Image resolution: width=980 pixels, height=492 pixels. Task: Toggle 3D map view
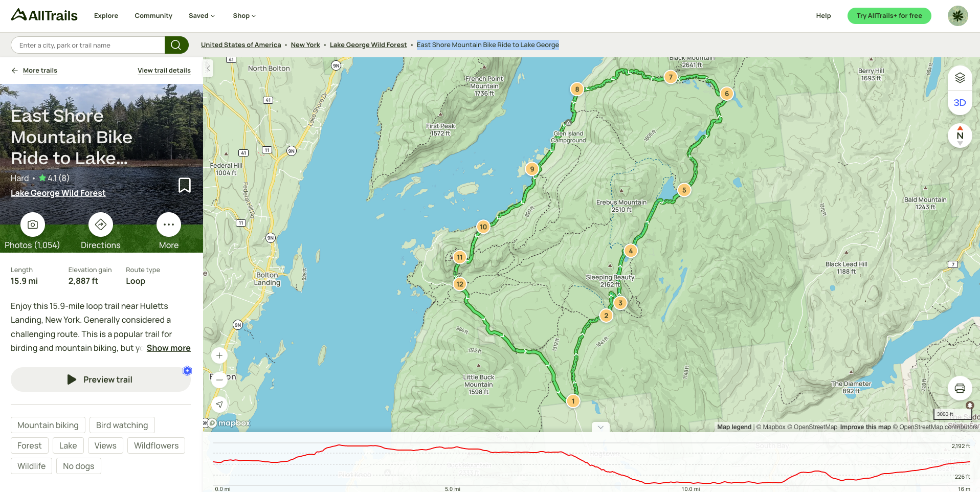[960, 103]
